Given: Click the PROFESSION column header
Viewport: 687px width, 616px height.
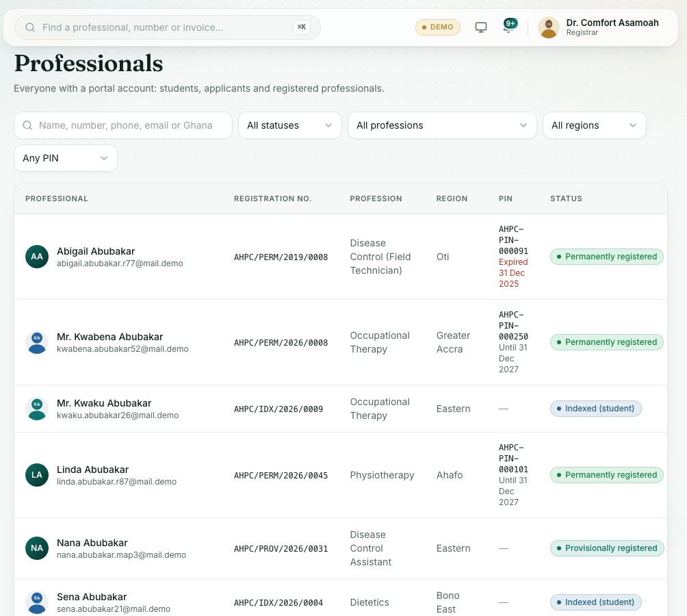Looking at the screenshot, I should click(376, 198).
